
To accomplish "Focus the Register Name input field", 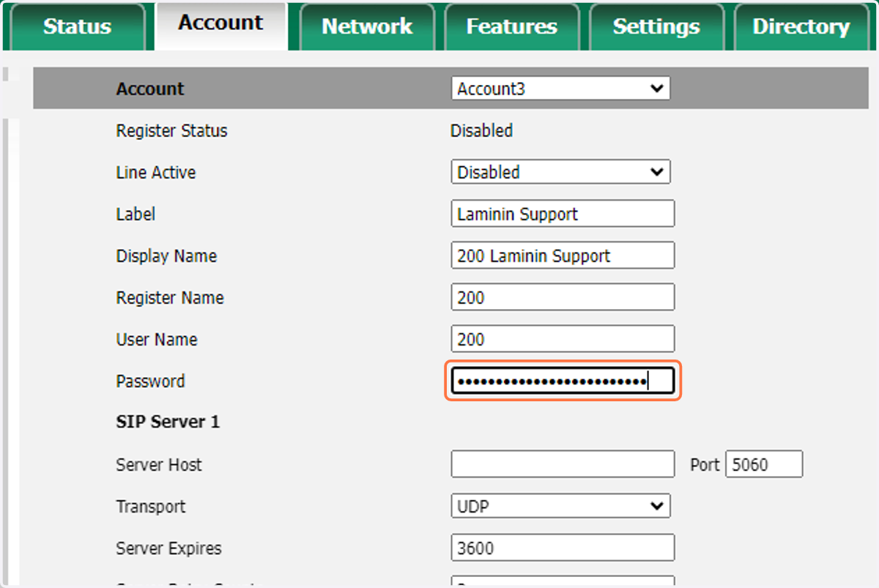I will click(x=563, y=297).
